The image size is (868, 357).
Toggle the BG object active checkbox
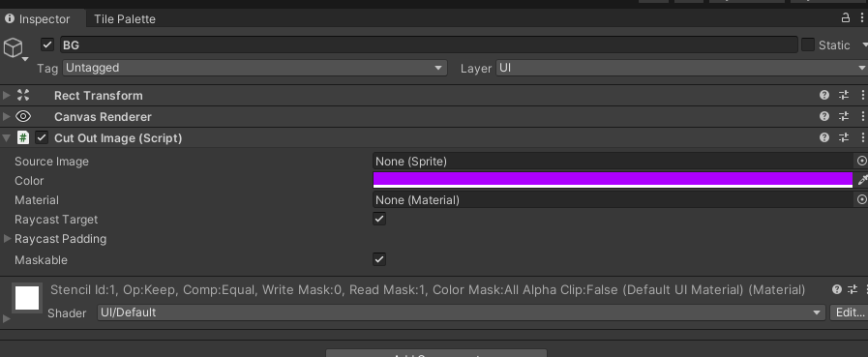tap(47, 45)
